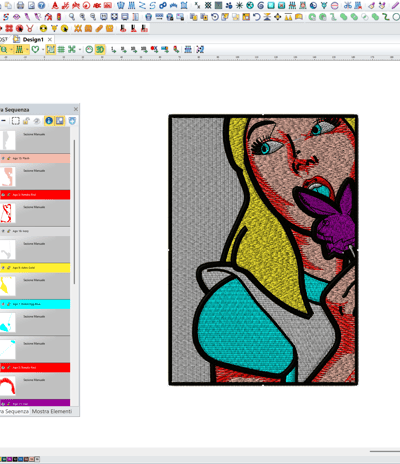
Task: Click the first magnifying glass zoom icon
Action: (x=72, y=17)
